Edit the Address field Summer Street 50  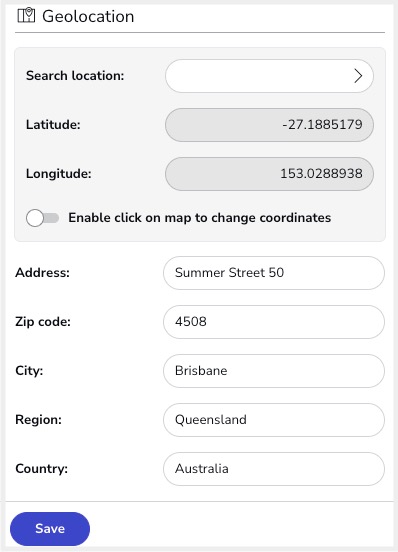click(x=274, y=273)
